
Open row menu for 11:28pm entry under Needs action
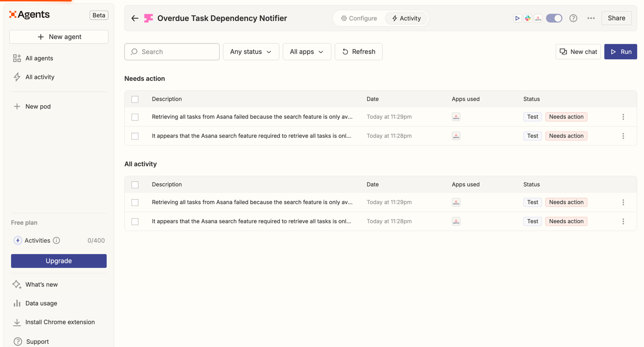(x=623, y=136)
